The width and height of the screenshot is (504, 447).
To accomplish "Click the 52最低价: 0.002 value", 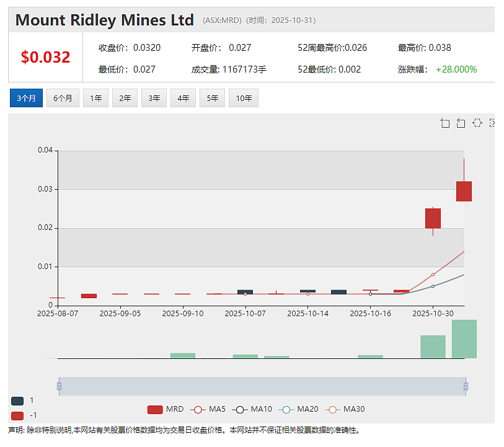I will point(329,69).
